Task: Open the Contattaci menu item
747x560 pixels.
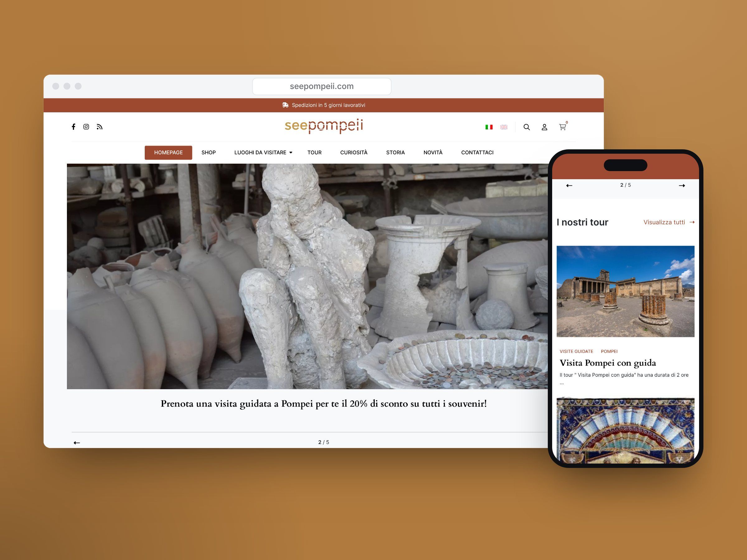Action: [477, 152]
